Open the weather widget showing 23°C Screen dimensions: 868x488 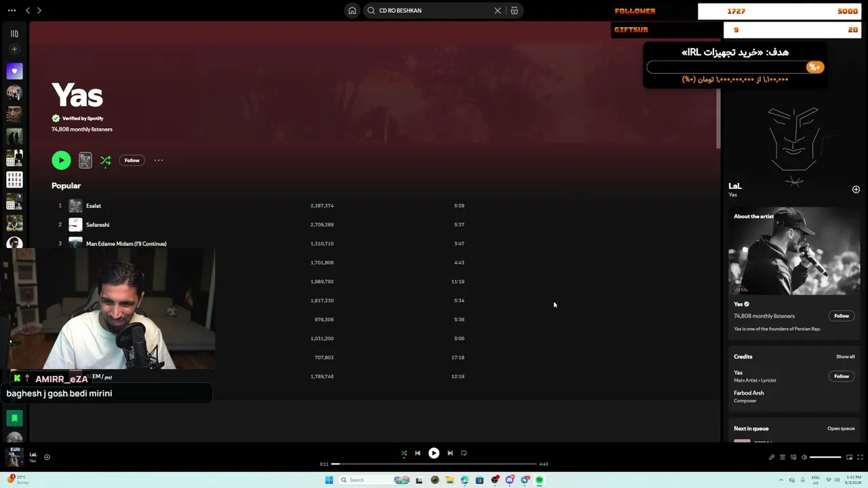[18, 479]
